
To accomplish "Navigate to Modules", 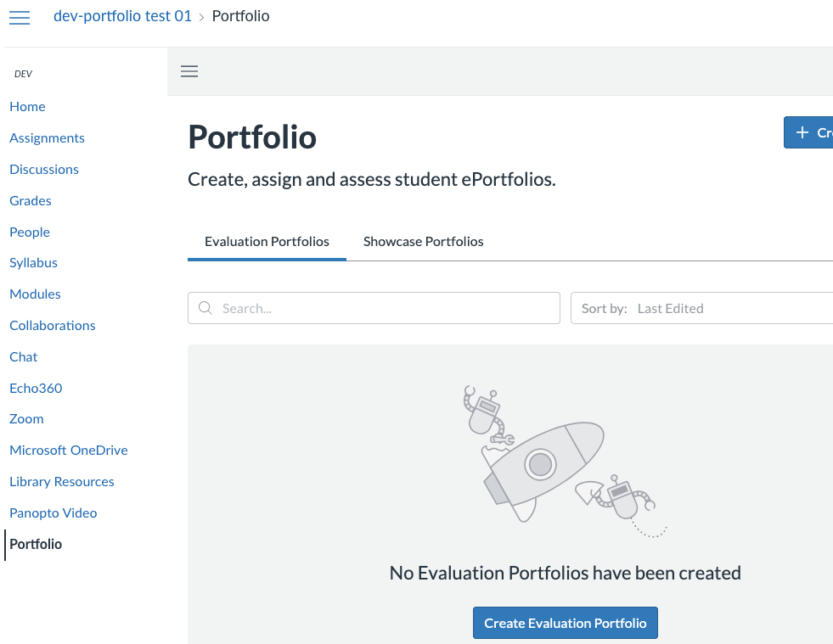I will pyautogui.click(x=35, y=294).
